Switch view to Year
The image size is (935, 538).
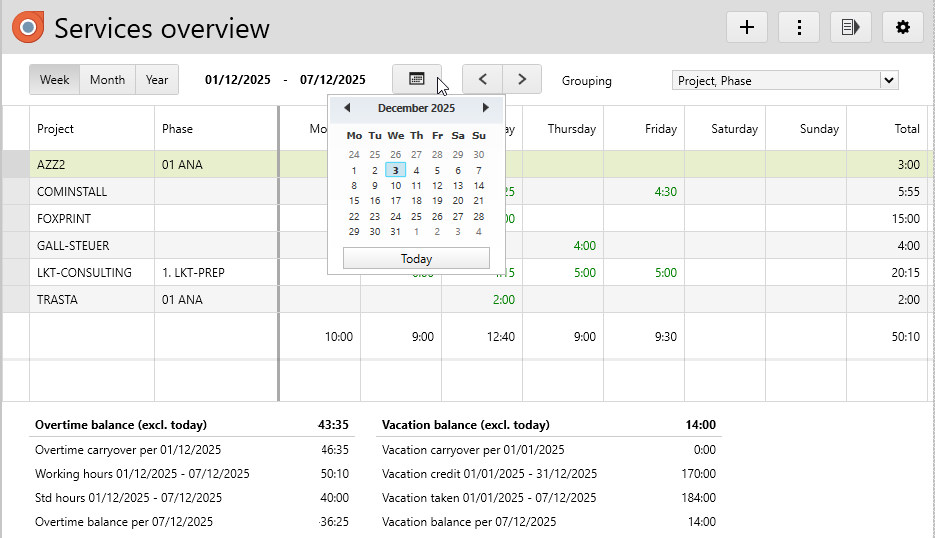coord(157,80)
